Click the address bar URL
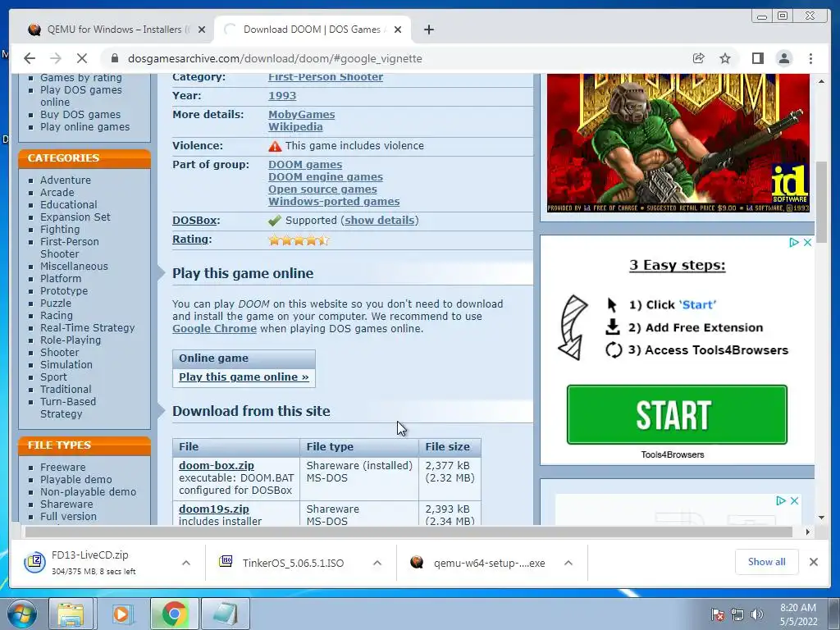The width and height of the screenshot is (840, 630). coord(275,58)
